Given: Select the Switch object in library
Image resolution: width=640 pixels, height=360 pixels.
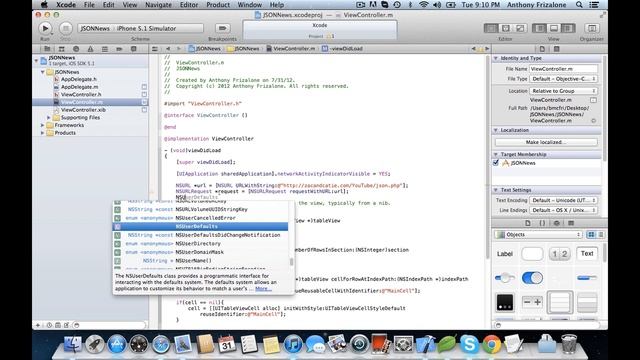Looking at the screenshot, I should (532, 278).
